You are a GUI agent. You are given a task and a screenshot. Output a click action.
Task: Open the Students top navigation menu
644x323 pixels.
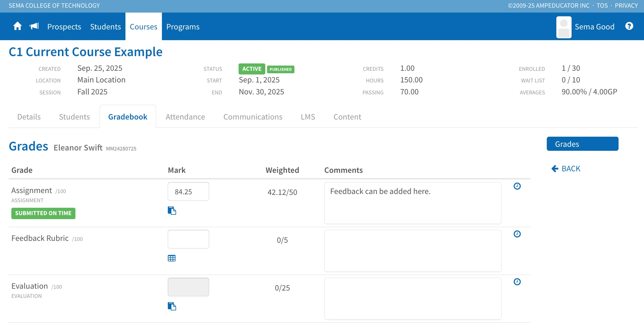(x=105, y=27)
